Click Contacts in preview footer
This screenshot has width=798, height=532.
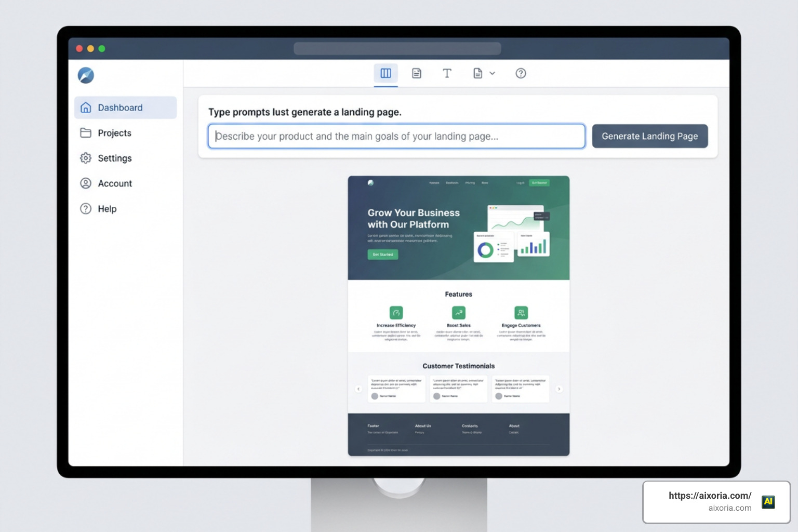click(470, 426)
